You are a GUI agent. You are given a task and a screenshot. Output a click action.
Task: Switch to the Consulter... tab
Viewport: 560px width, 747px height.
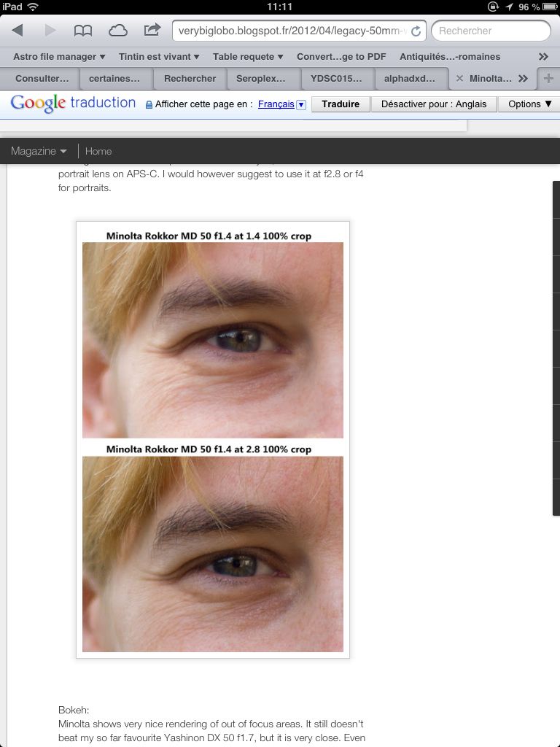(x=41, y=79)
